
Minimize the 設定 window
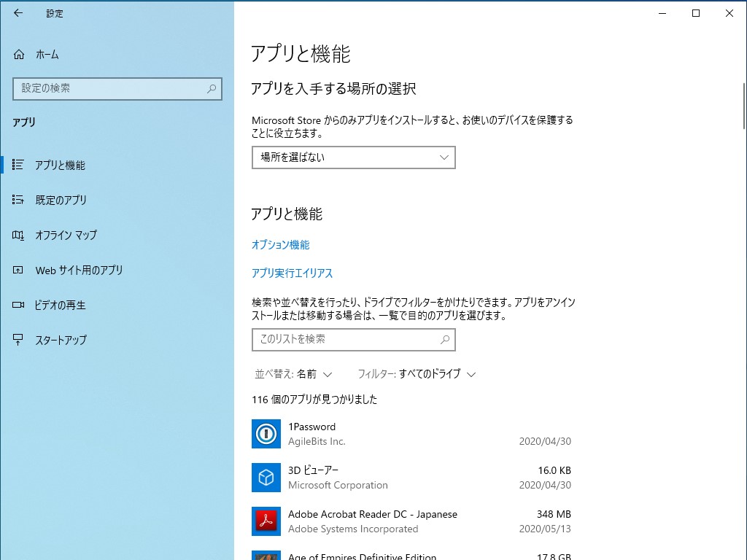pos(662,13)
